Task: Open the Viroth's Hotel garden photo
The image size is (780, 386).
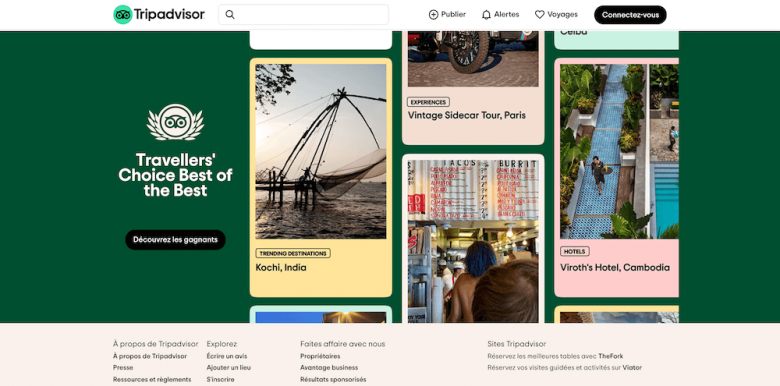Action: (619, 151)
